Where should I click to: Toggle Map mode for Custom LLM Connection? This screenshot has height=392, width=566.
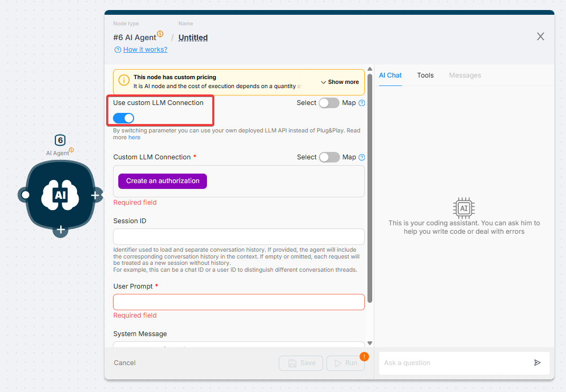tap(329, 157)
